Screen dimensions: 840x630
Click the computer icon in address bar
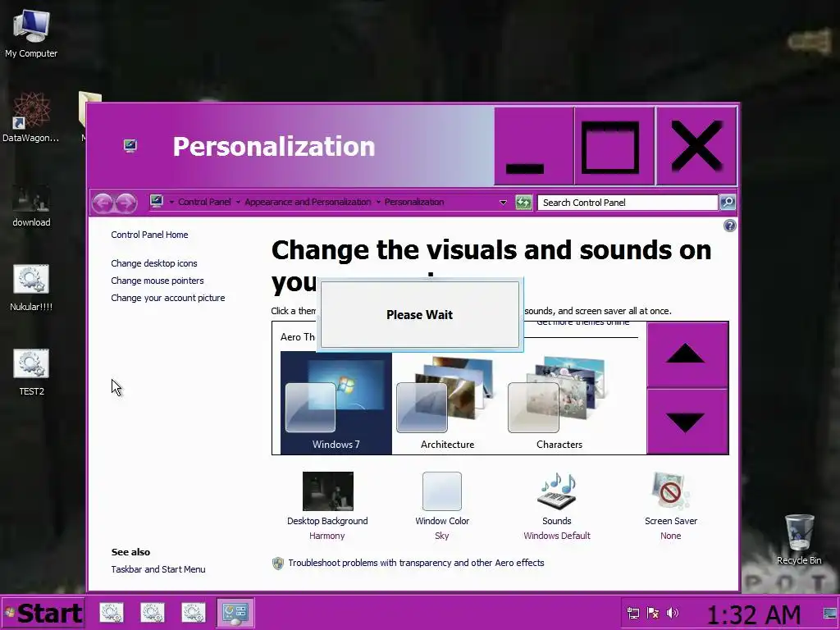pos(157,202)
